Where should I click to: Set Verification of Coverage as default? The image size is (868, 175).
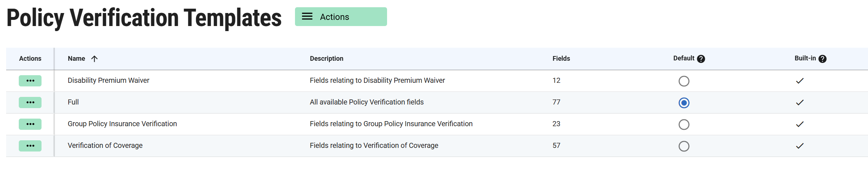point(684,146)
